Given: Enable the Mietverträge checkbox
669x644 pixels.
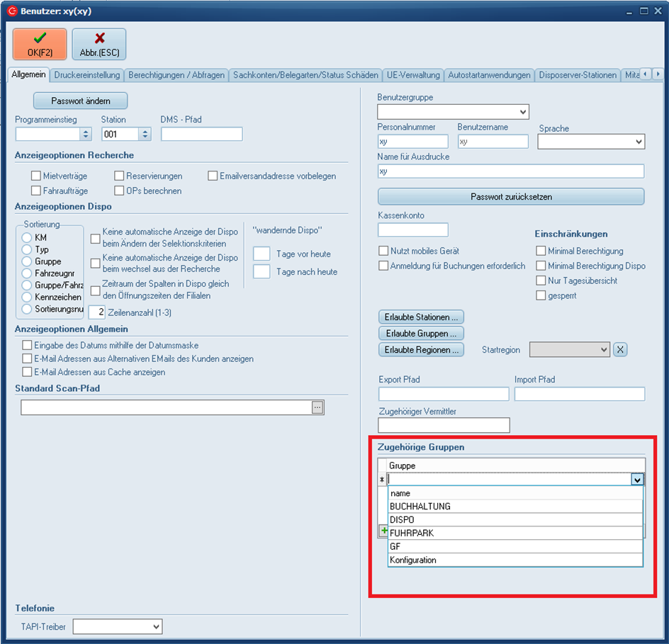Looking at the screenshot, I should (36, 176).
